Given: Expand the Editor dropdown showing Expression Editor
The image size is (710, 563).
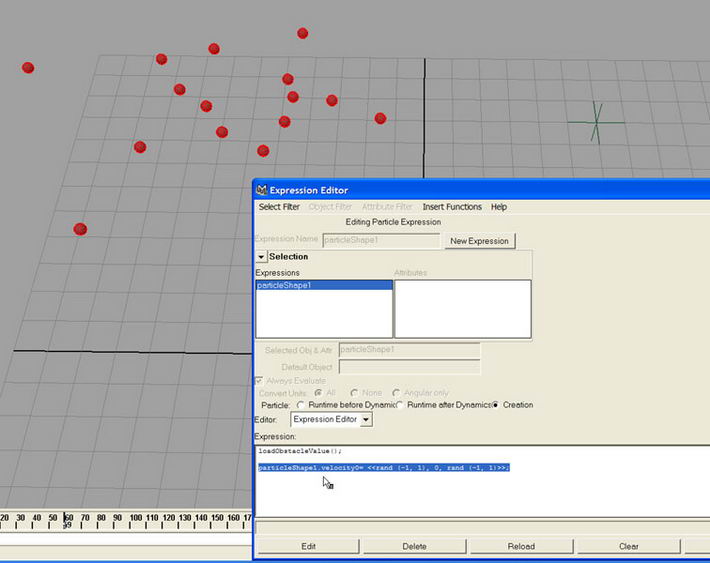Looking at the screenshot, I should click(x=365, y=420).
